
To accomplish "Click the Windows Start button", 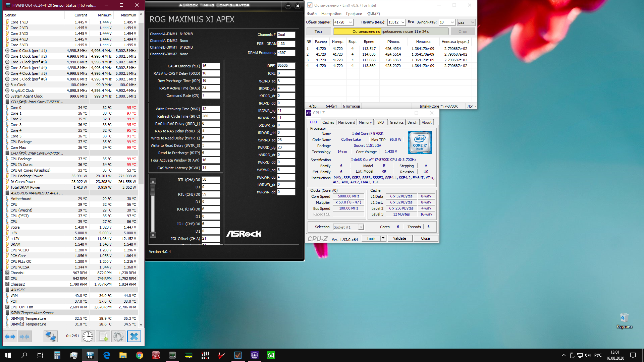I will point(8,355).
